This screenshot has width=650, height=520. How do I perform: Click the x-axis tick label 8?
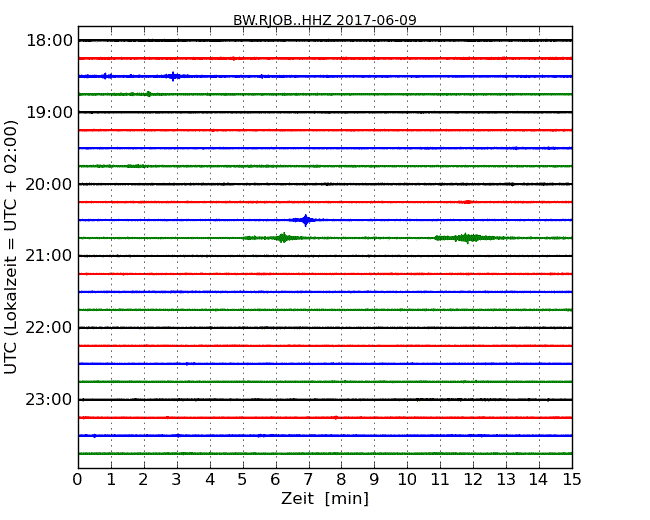(x=341, y=480)
